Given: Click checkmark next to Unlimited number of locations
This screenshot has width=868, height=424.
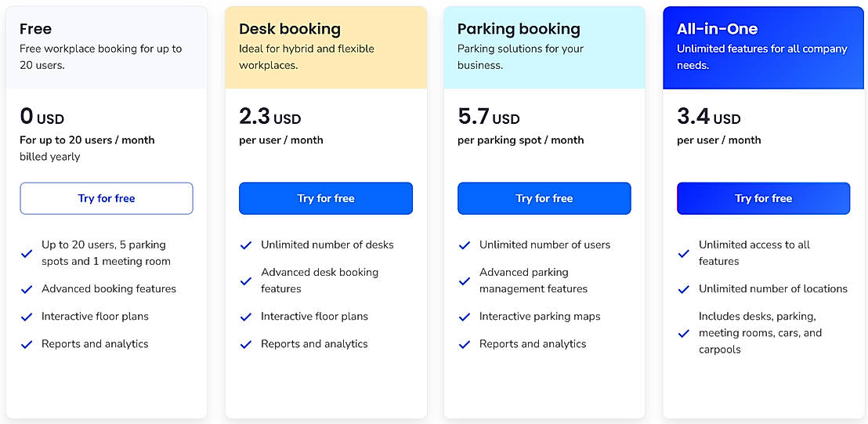Looking at the screenshot, I should [684, 289].
